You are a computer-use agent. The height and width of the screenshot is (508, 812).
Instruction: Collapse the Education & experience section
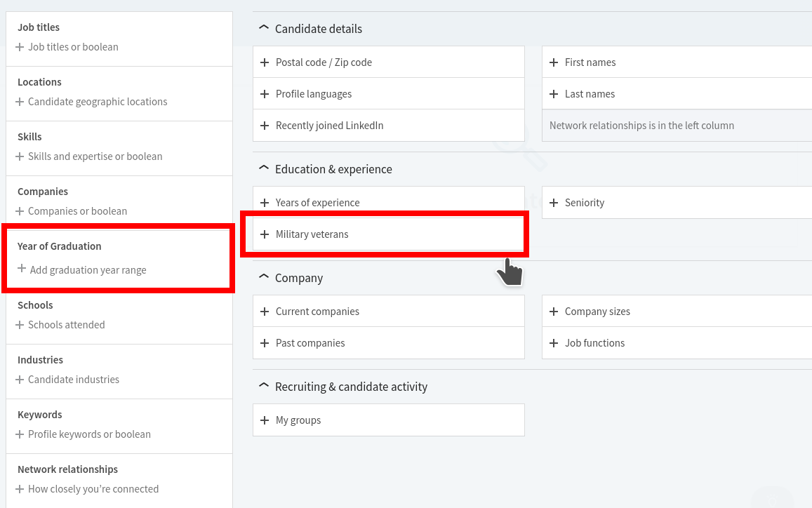[x=264, y=168]
